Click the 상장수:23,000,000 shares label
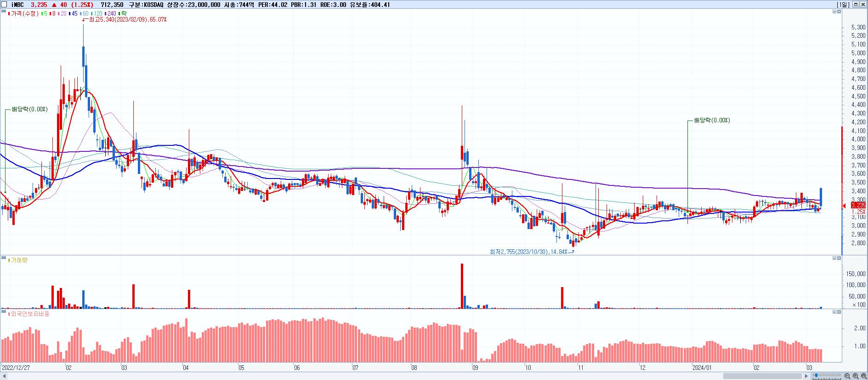This screenshot has height=380, width=868. pyautogui.click(x=193, y=5)
